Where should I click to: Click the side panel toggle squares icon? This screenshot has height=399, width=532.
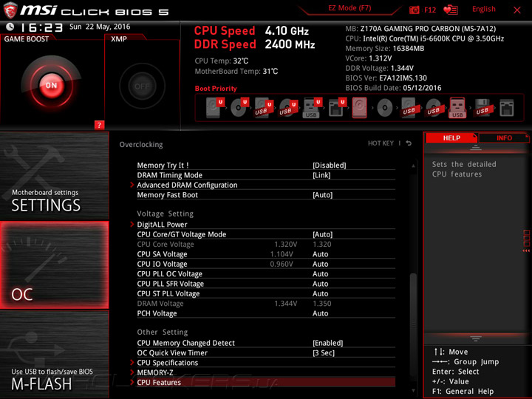pos(527,241)
